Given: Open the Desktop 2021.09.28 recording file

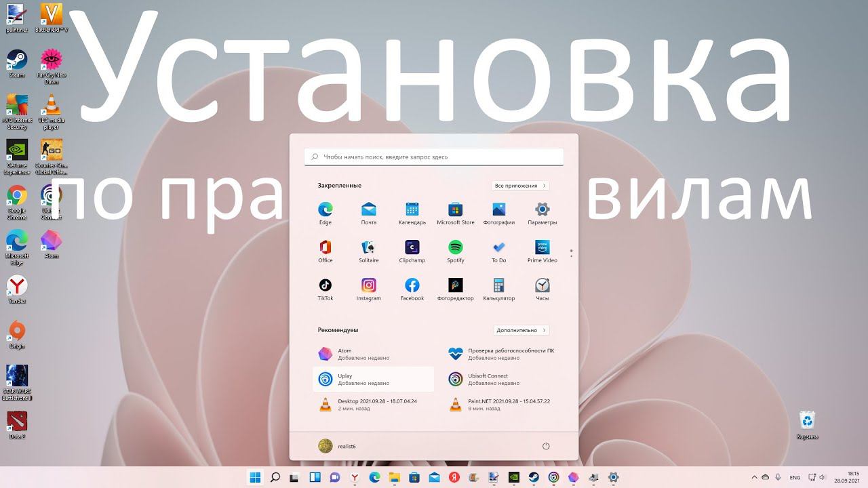Looking at the screenshot, I should 373,405.
